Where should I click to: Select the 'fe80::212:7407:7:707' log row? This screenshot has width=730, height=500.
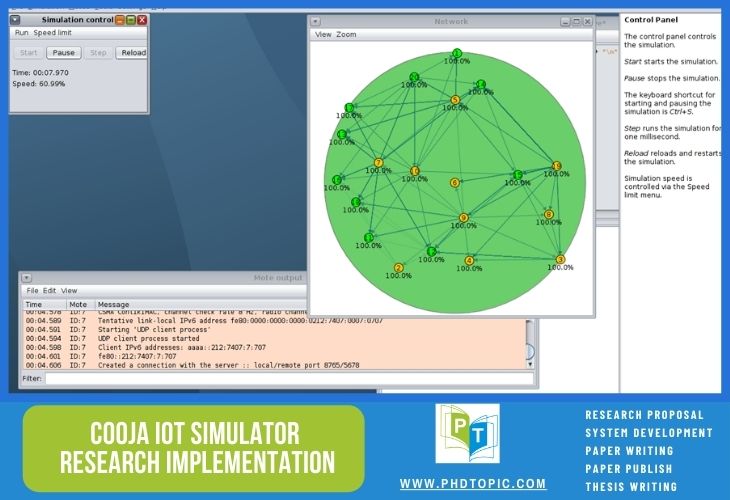(275, 356)
